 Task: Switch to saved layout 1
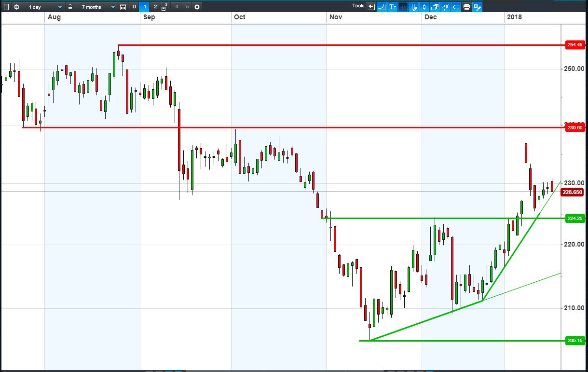[x=145, y=7]
